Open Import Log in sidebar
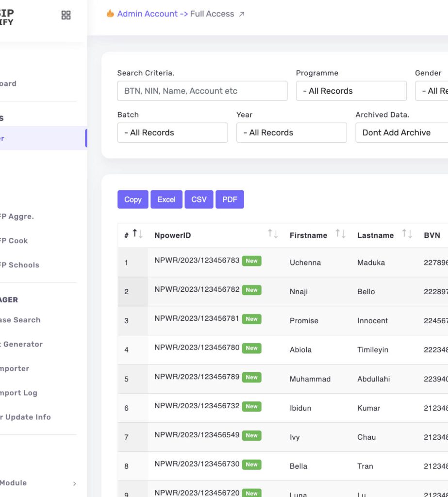448x497 pixels. coord(19,393)
